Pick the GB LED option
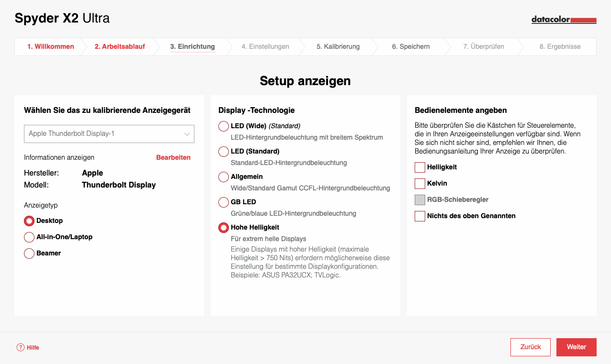Image resolution: width=611 pixels, height=364 pixels. coord(224,202)
